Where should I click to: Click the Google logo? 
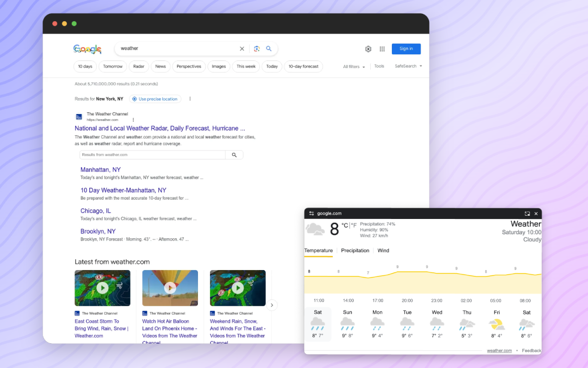click(87, 49)
